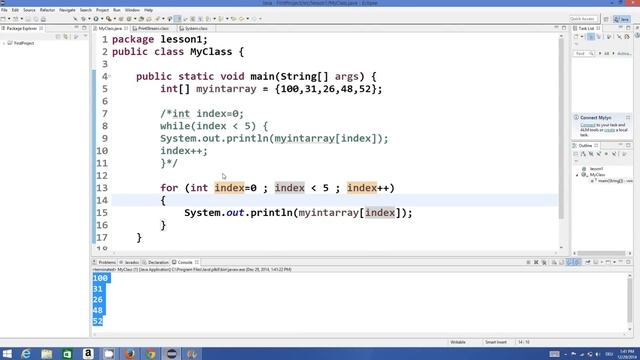Open the Refactor menu

pyautogui.click(x=47, y=10)
